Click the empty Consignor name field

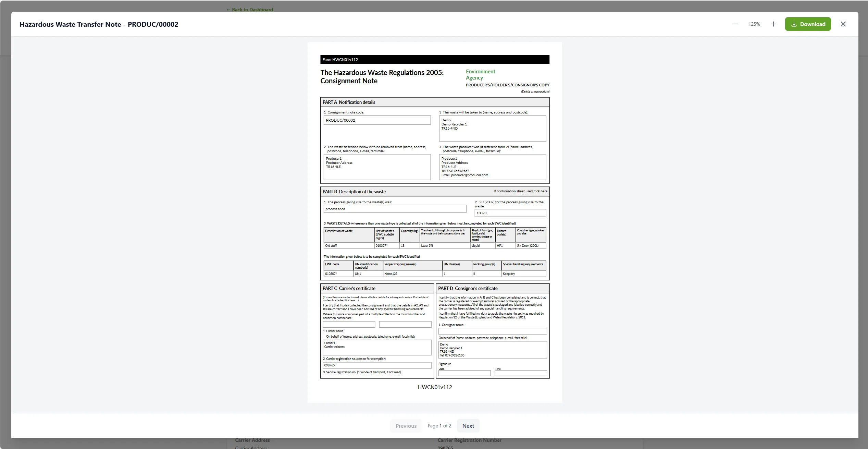click(x=493, y=331)
